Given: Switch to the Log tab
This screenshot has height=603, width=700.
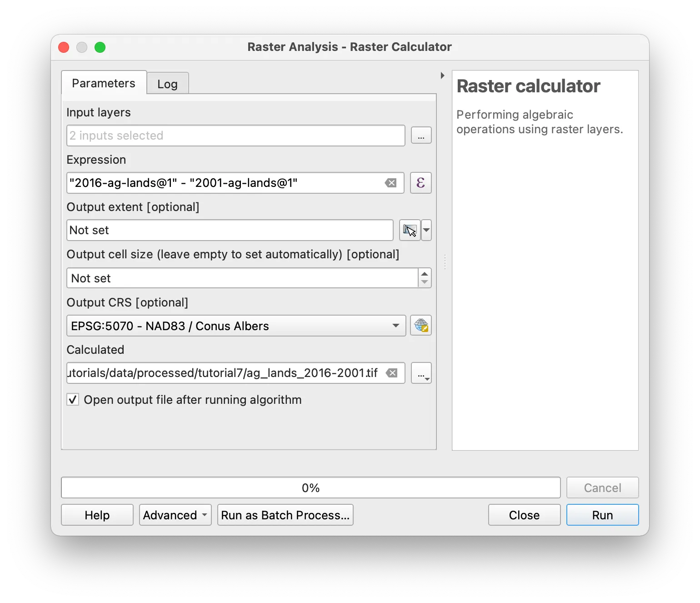Looking at the screenshot, I should (167, 83).
